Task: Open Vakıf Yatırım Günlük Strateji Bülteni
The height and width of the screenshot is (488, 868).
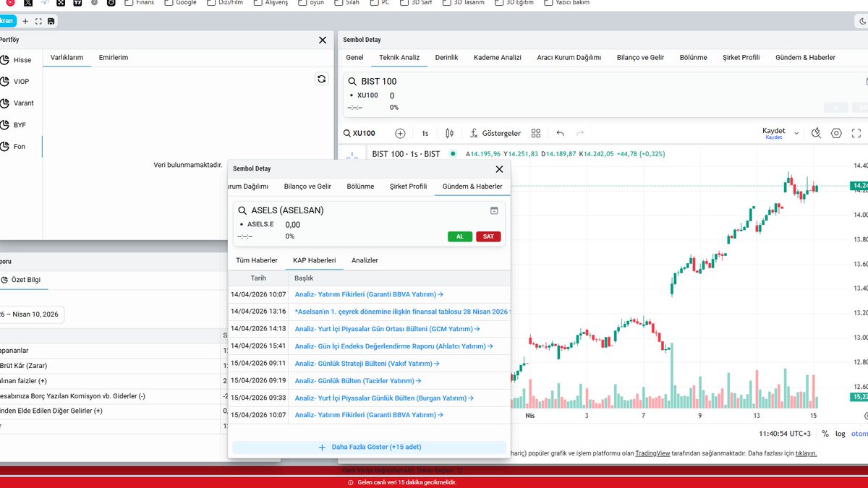Action: [x=367, y=364]
